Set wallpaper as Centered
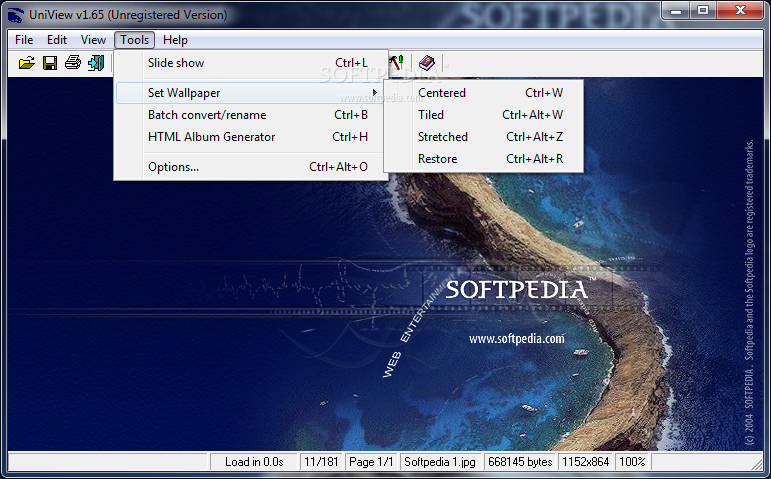 click(484, 92)
